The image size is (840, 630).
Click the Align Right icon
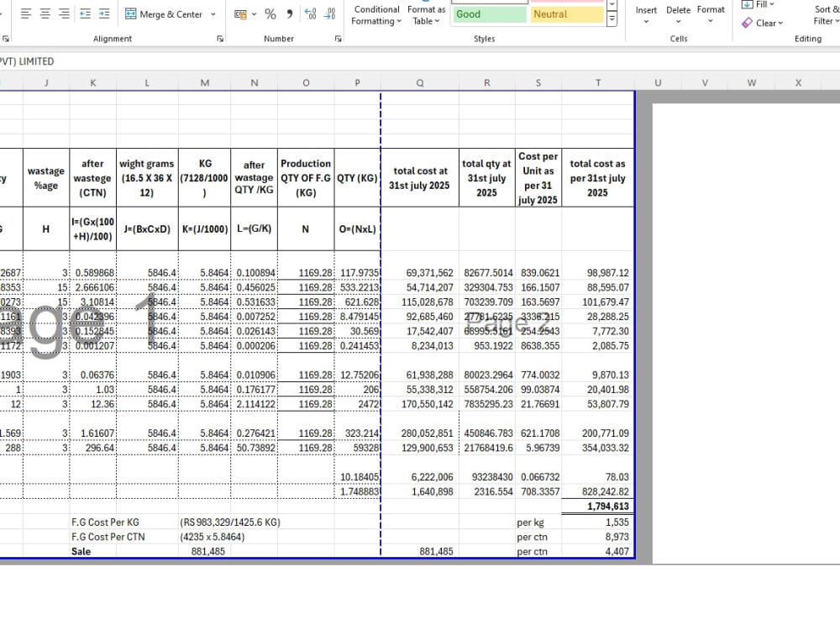65,14
